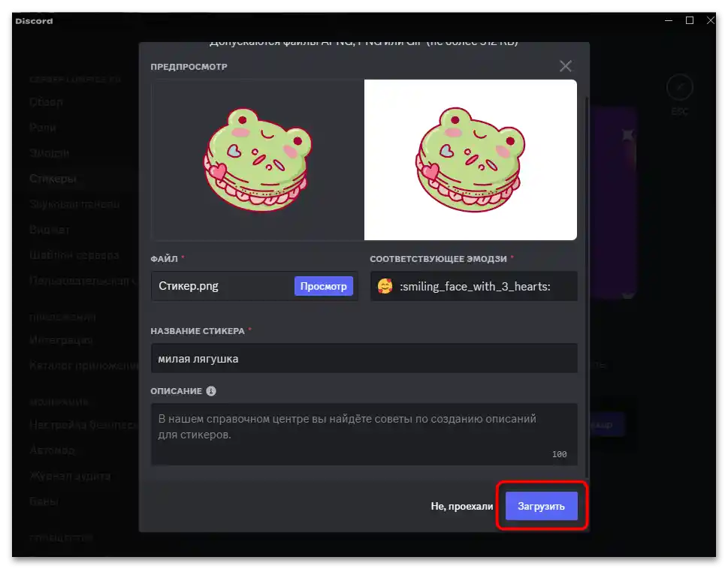This screenshot has width=728, height=569.
Task: Click the light theme sticker preview
Action: pyautogui.click(x=470, y=160)
